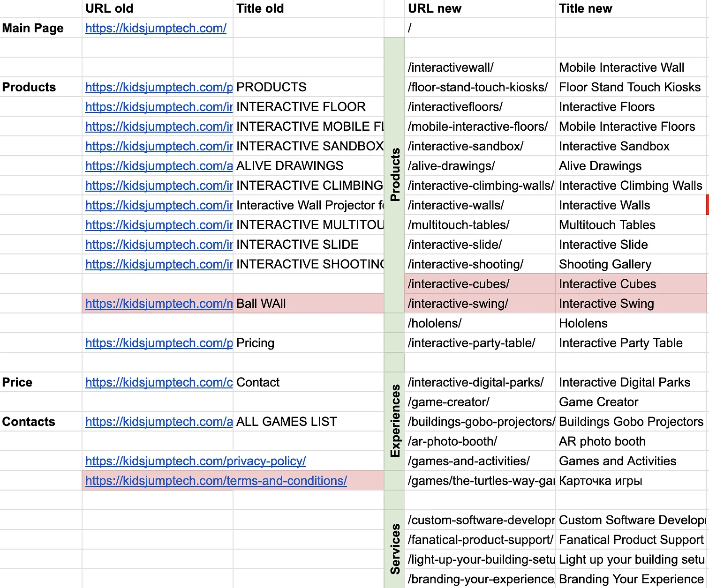This screenshot has width=709, height=588.
Task: Open the old Pricing page link
Action: [158, 342]
